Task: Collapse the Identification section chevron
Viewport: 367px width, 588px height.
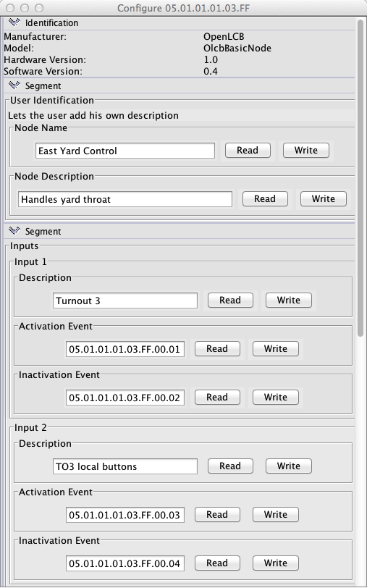Action: pyautogui.click(x=14, y=22)
